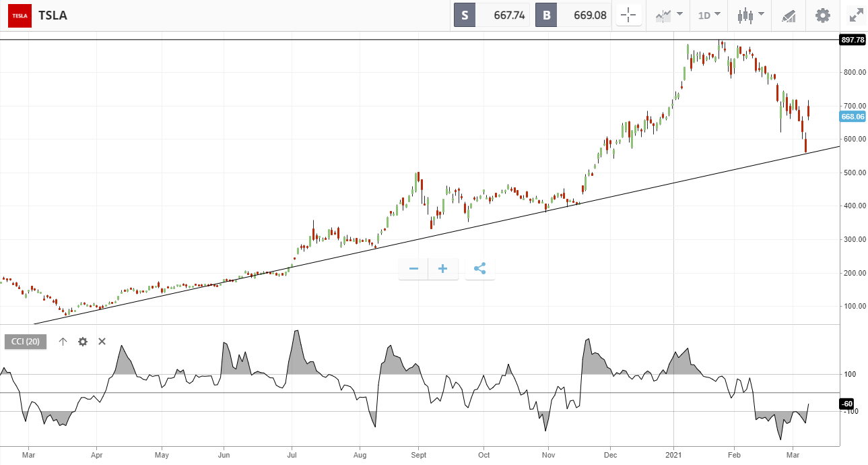Remove the CCI (20) indicator with the X

tap(102, 342)
